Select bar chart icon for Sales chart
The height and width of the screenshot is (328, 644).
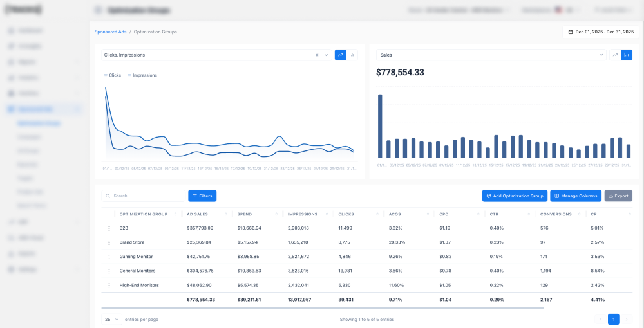[627, 55]
